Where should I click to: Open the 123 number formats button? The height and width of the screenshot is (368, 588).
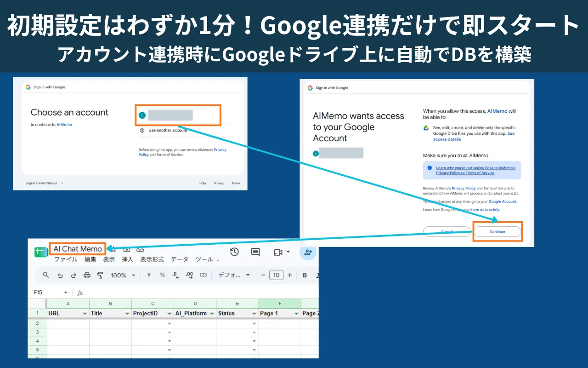203,275
